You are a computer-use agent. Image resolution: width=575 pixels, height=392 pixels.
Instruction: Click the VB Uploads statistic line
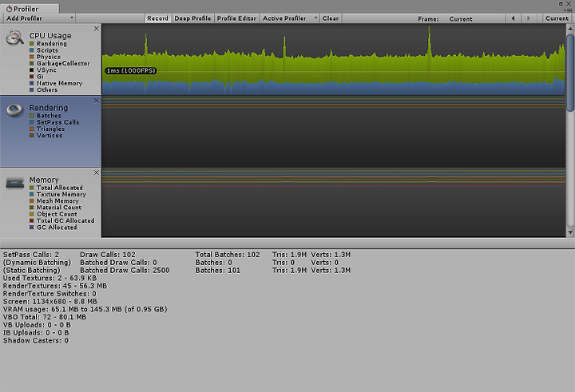pyautogui.click(x=37, y=325)
